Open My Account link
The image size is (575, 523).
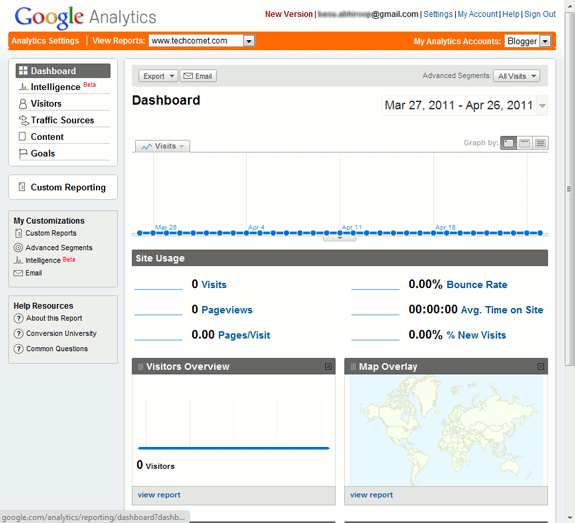[477, 14]
